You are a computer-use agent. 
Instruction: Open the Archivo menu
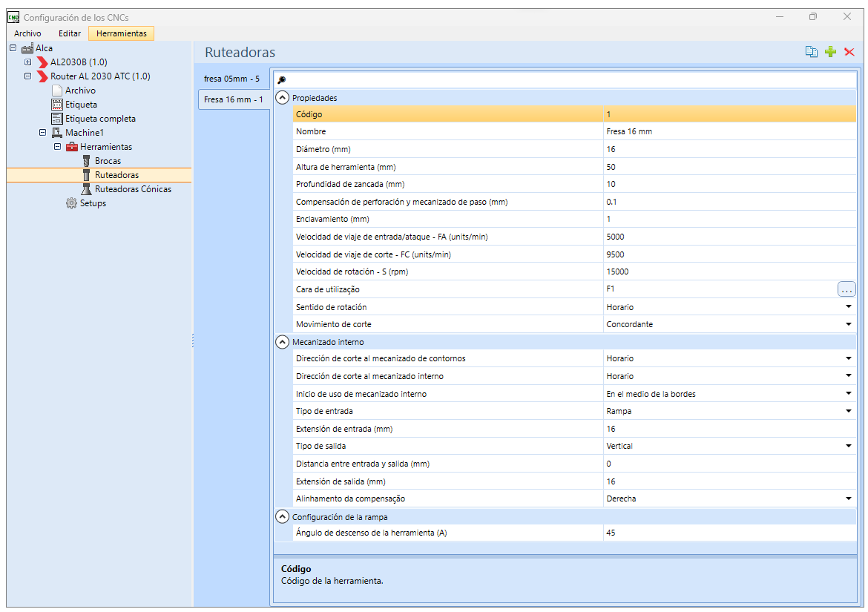(x=27, y=33)
